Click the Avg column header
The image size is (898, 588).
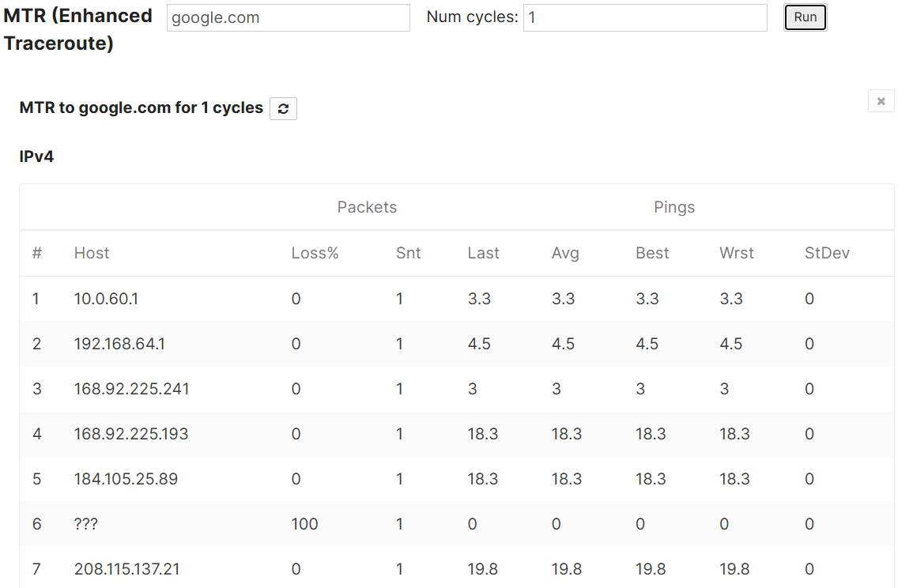point(565,253)
